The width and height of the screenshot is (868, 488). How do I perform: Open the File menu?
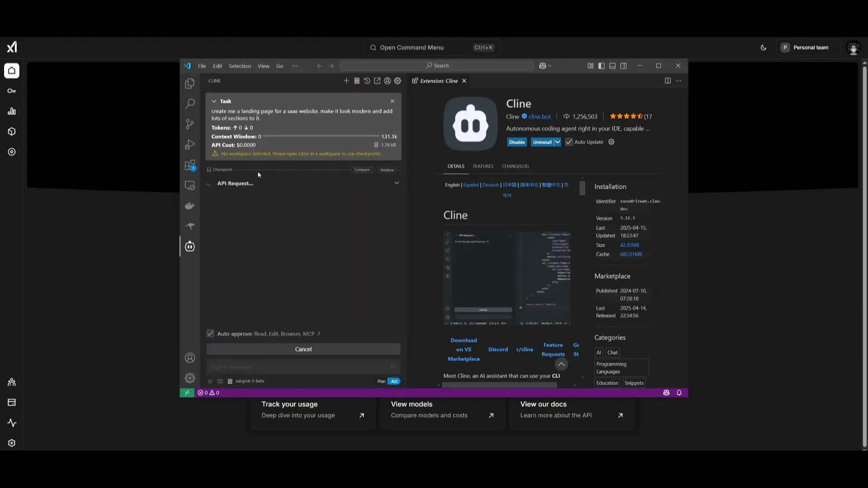202,66
